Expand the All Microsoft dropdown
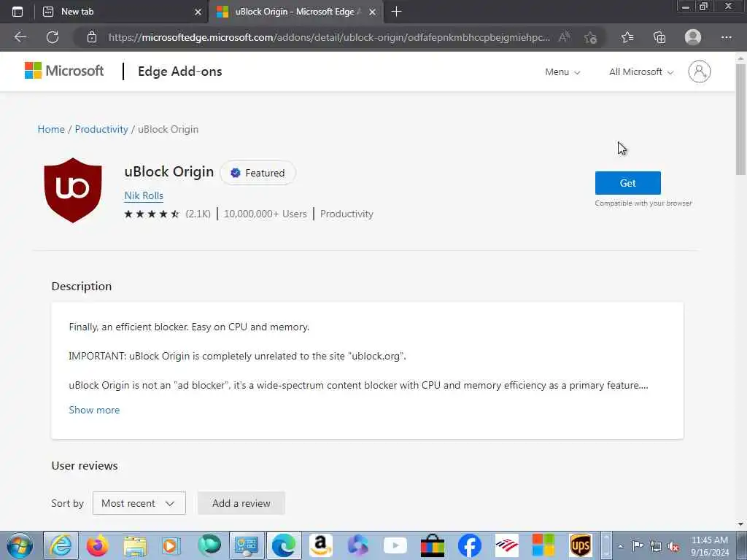 pyautogui.click(x=641, y=72)
